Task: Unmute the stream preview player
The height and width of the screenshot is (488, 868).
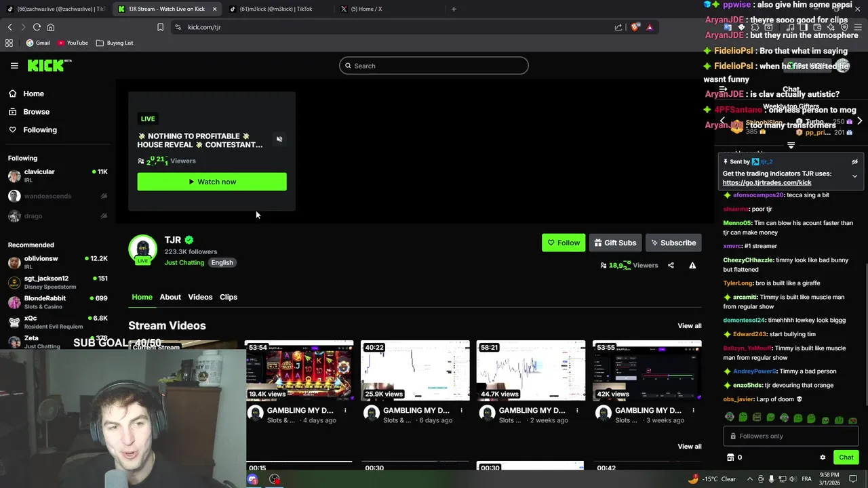Action: click(279, 139)
